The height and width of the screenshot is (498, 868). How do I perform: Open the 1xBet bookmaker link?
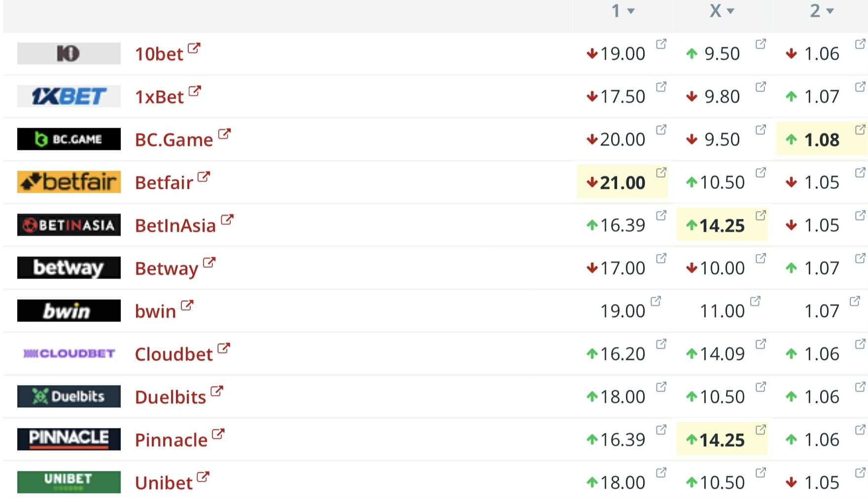(159, 97)
